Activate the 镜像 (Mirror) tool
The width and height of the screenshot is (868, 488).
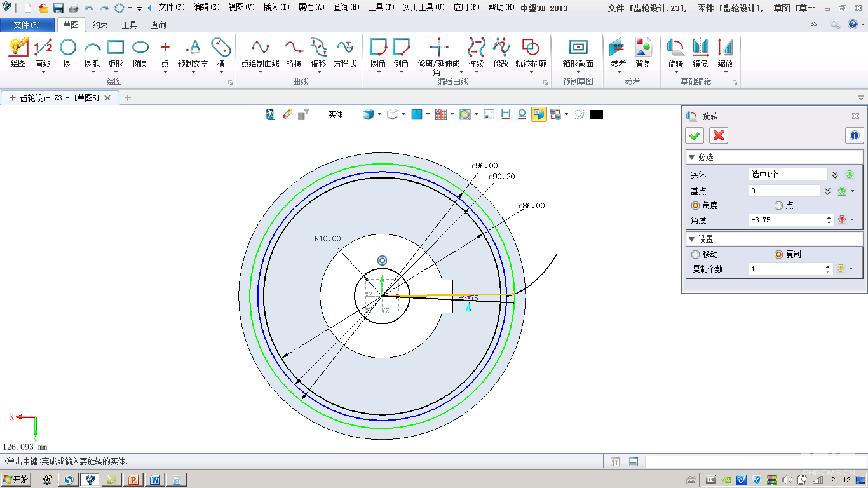tap(700, 52)
